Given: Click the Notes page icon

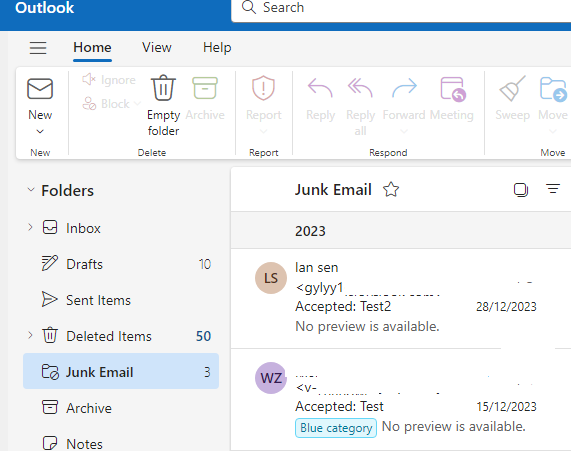Looking at the screenshot, I should pyautogui.click(x=50, y=443).
